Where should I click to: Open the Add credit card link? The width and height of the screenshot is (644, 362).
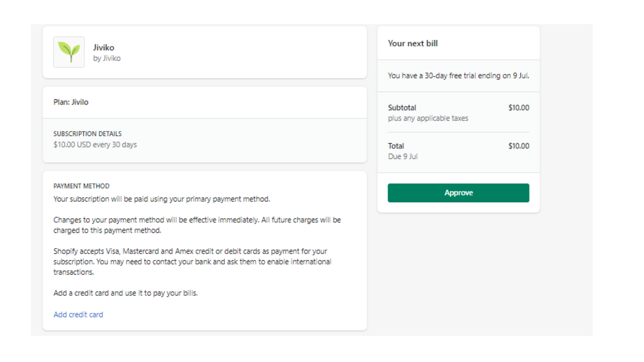click(78, 314)
